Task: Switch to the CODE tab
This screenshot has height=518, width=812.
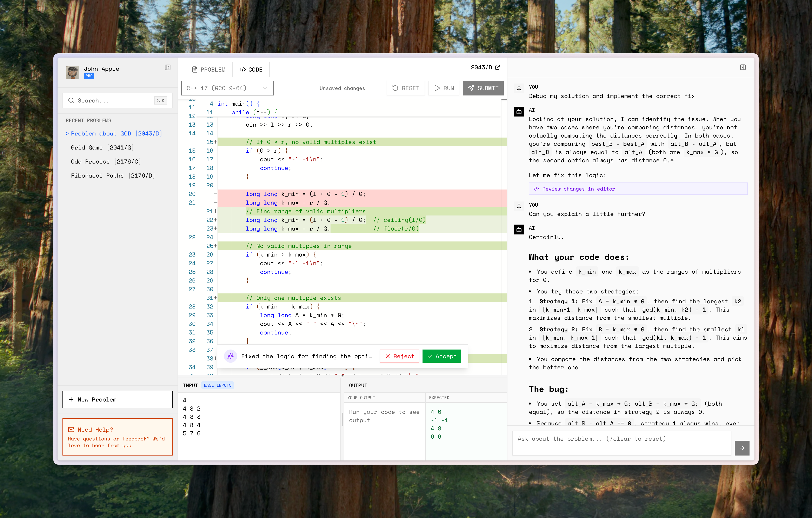Action: click(251, 69)
